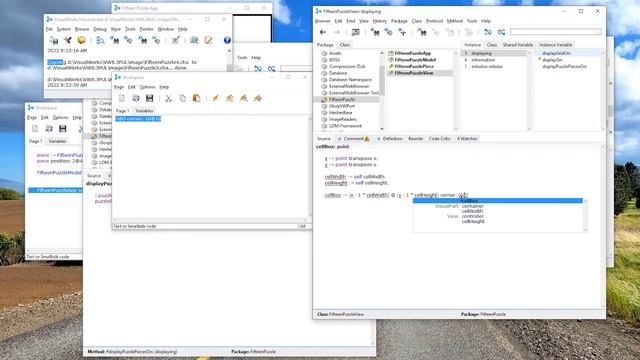Switch to Variables tab in the front Workspace
Viewport: 640px width, 360px height.
tap(144, 111)
